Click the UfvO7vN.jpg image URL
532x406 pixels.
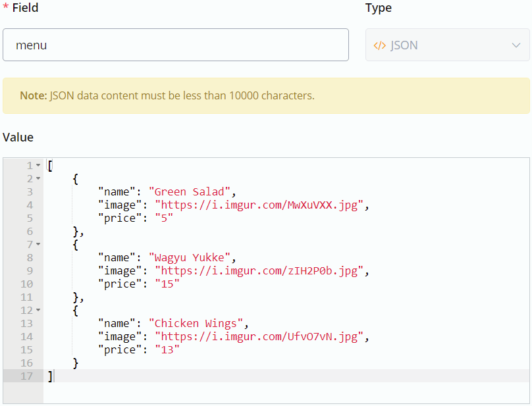pyautogui.click(x=259, y=337)
